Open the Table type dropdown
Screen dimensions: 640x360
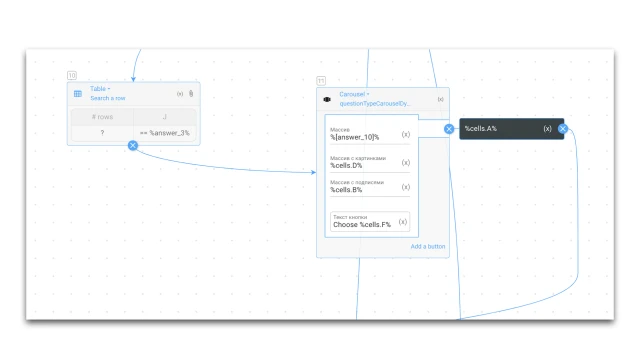(100, 89)
